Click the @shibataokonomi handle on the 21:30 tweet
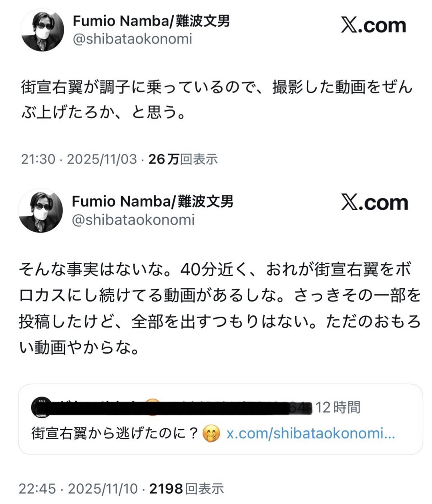Viewport: 432px width, 504px height. pyautogui.click(x=133, y=39)
